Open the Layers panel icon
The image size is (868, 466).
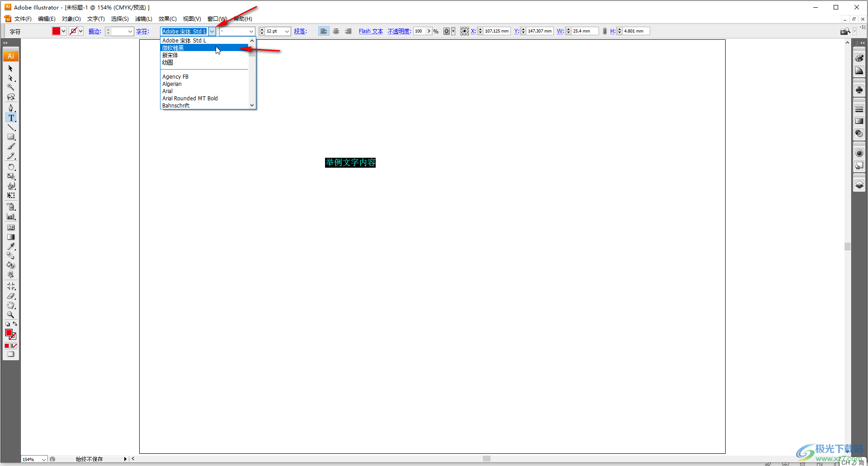859,185
